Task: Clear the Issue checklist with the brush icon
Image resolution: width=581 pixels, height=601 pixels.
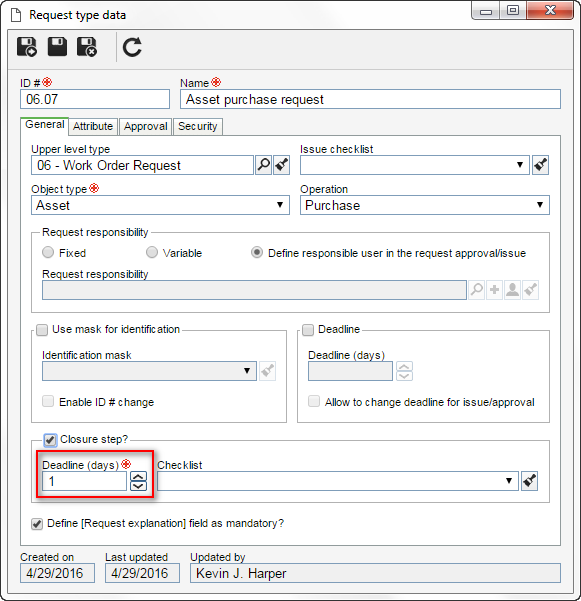Action: tap(540, 165)
